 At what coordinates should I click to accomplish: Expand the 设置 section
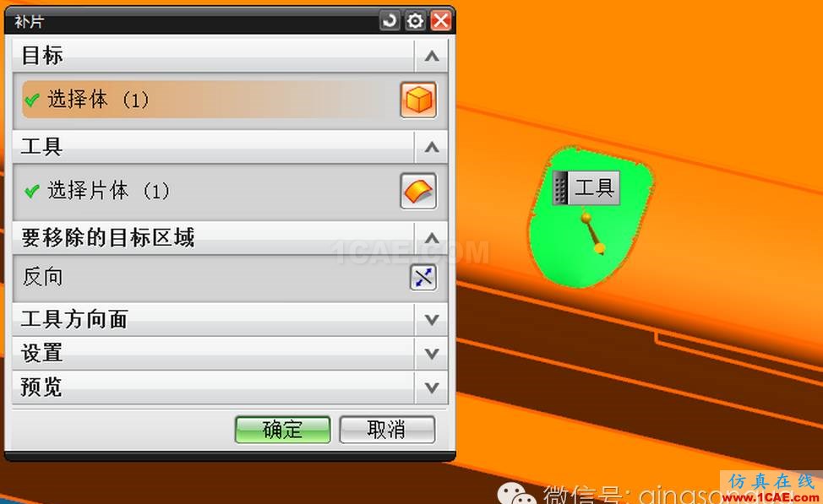tap(432, 354)
